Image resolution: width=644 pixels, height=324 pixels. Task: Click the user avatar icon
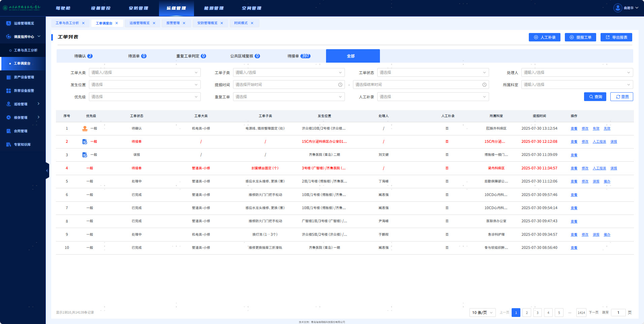[x=618, y=8]
